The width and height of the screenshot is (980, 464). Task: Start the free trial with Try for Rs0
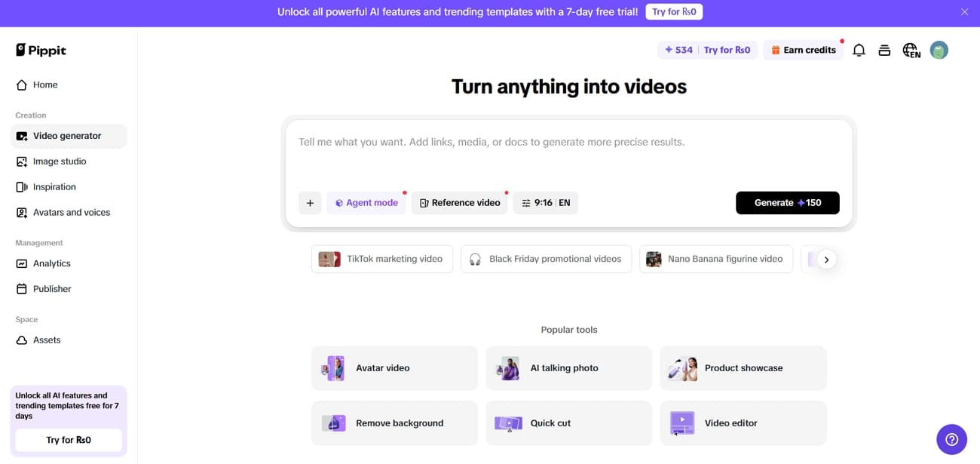(674, 11)
